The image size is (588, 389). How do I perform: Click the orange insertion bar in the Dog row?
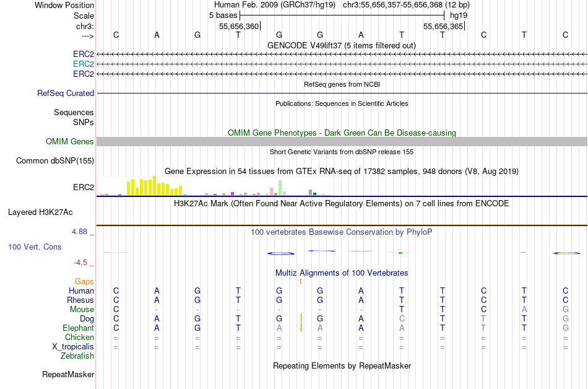[301, 318]
